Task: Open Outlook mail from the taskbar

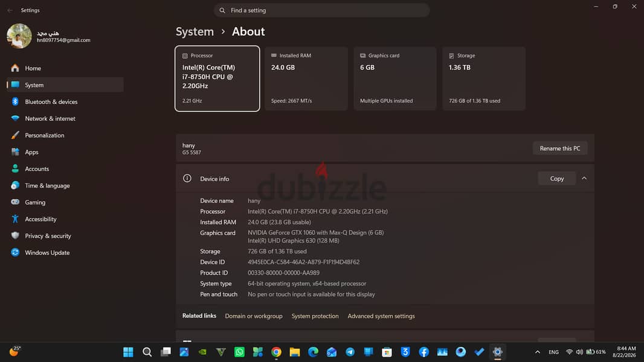Action: (x=332, y=352)
